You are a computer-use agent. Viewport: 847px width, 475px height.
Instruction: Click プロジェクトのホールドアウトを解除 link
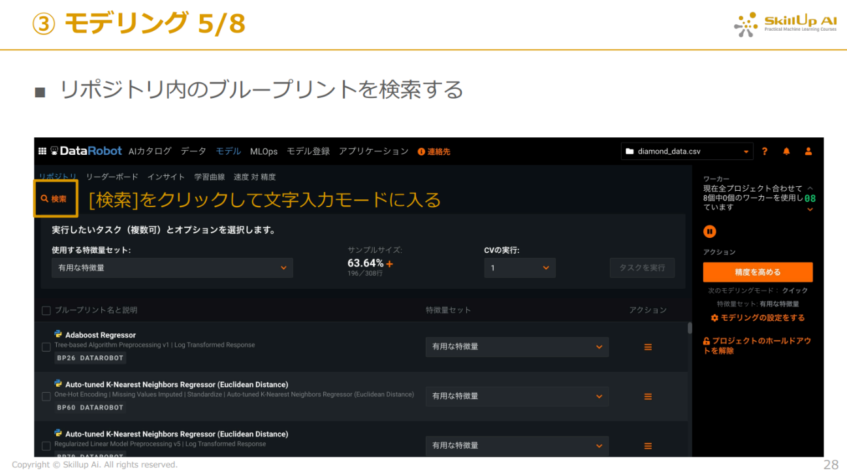click(x=757, y=346)
